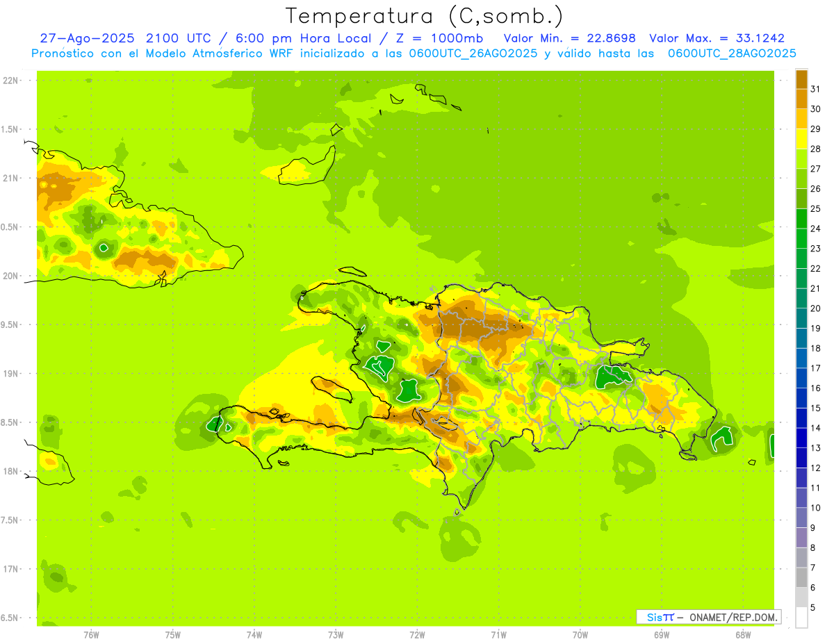Viewport: 834px width, 644px height.
Task: Click the "22N" latitude label
Action: [x=10, y=81]
